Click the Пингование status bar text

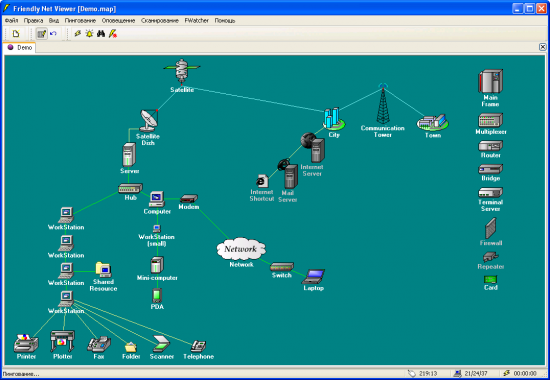(x=21, y=374)
